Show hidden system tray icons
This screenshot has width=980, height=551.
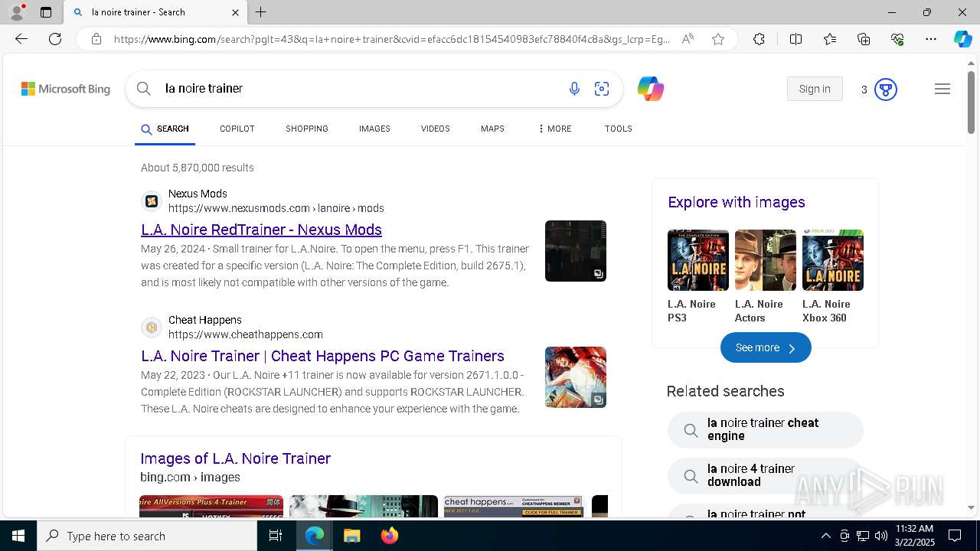[x=826, y=536]
